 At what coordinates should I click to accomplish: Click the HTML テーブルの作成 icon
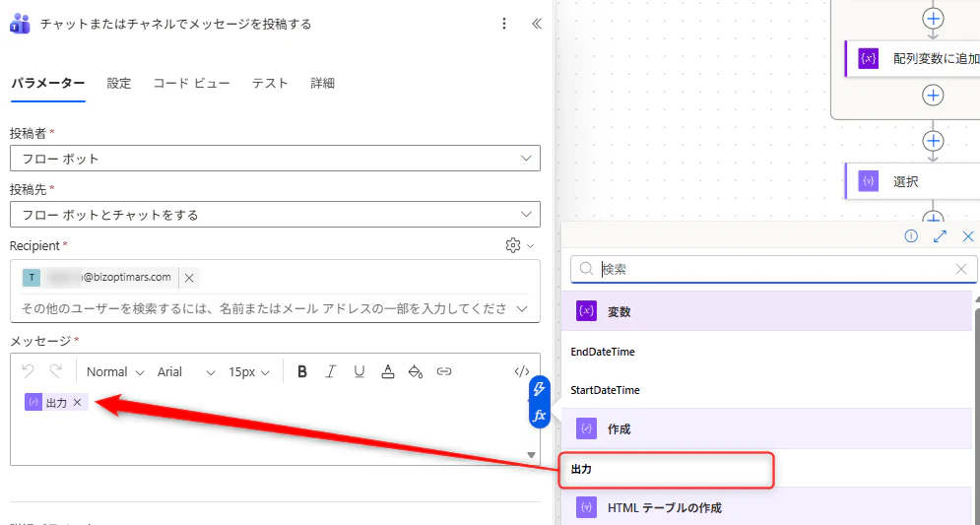[586, 507]
